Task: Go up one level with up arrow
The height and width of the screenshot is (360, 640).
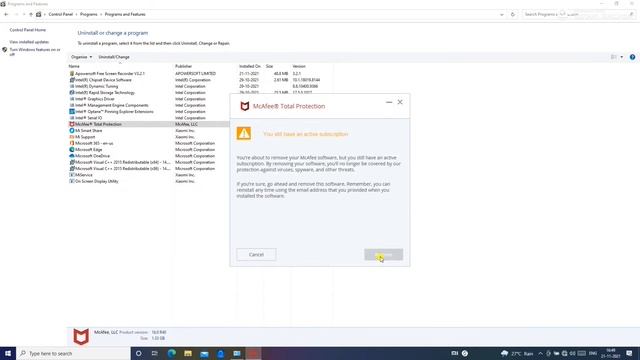Action: 31,14
